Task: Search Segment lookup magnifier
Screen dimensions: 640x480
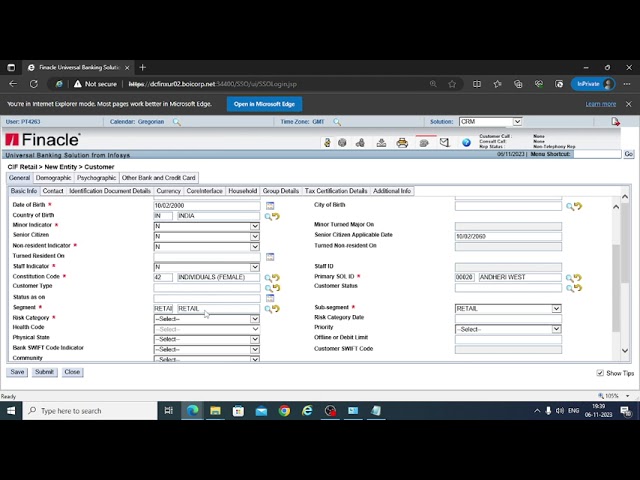Action: point(268,309)
